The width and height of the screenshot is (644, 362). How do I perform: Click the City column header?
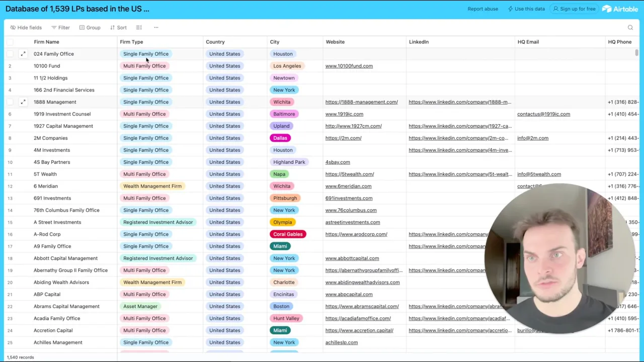click(x=274, y=42)
